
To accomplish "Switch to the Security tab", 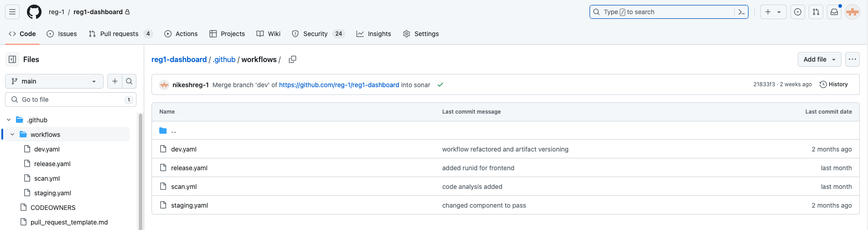I will point(315,34).
